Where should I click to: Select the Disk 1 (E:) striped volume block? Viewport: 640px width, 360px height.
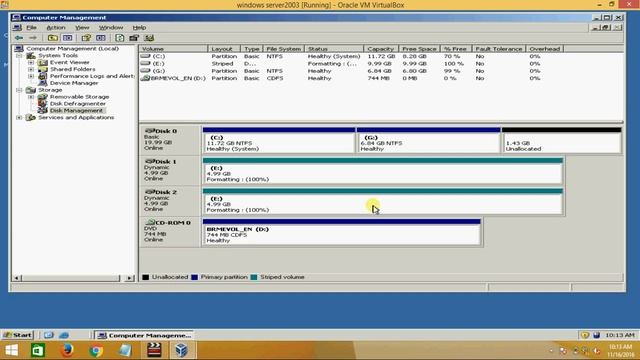383,171
